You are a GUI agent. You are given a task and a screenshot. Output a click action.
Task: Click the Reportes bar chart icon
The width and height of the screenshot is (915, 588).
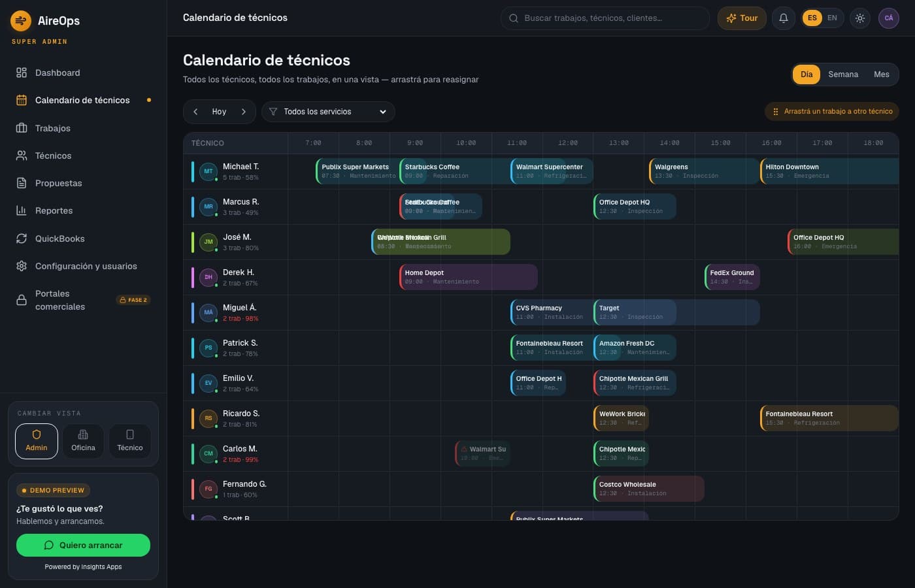pyautogui.click(x=22, y=210)
